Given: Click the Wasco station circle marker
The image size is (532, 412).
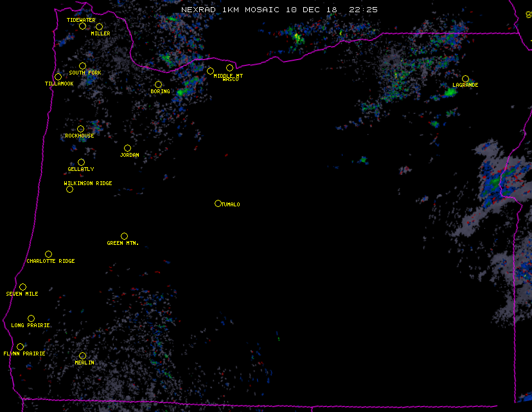Looking at the screenshot, I should (x=229, y=67).
